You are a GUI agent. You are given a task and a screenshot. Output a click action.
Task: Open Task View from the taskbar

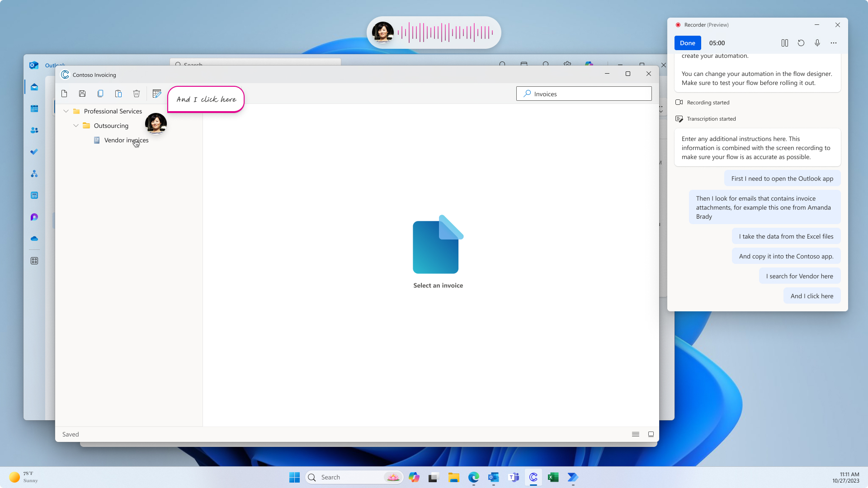[x=434, y=477]
